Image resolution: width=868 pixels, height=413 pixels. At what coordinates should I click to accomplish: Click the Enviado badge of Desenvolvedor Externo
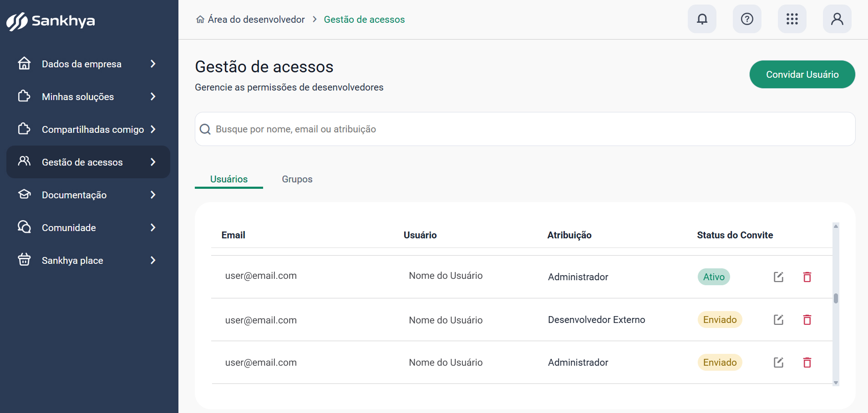(720, 320)
